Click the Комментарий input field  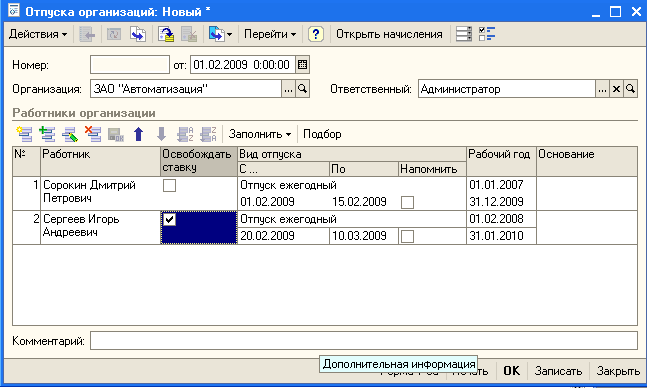[x=364, y=341]
